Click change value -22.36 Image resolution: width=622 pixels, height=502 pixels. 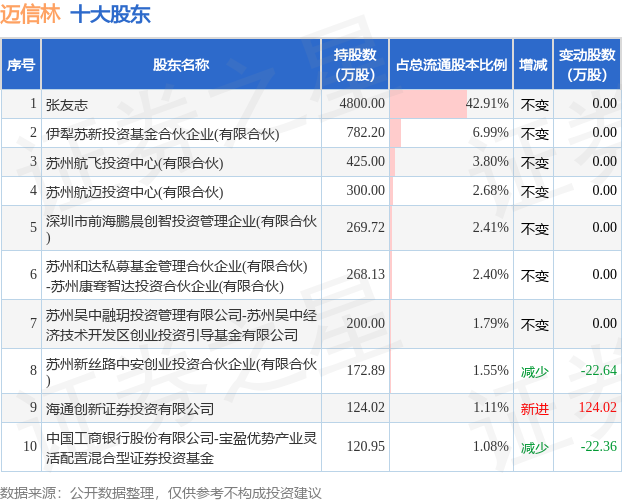click(599, 446)
